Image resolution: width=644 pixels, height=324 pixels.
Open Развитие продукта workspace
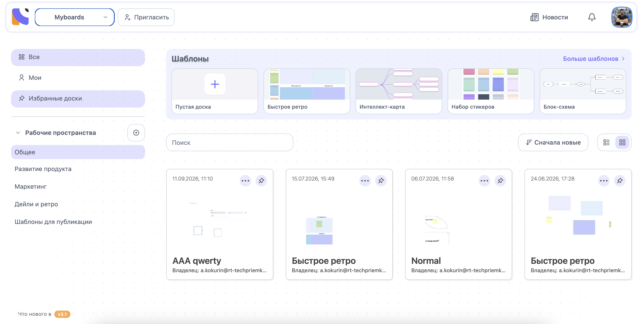43,169
